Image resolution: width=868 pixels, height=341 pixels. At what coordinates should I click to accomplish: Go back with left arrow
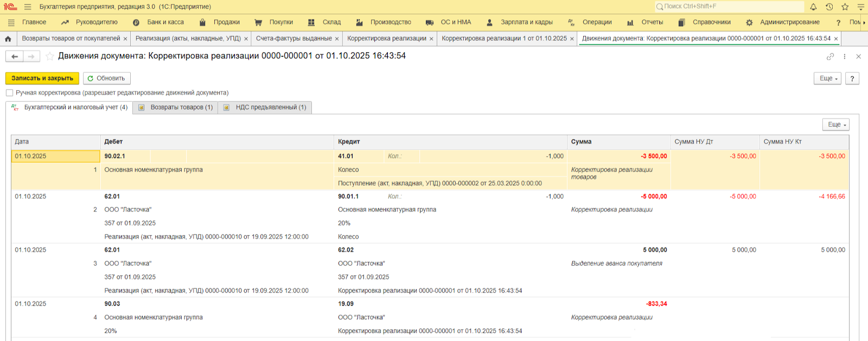[15, 56]
